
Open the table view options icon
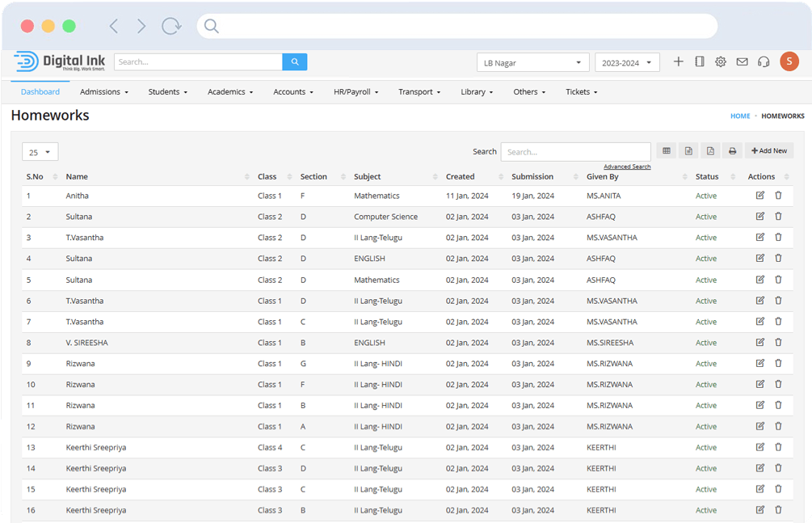[667, 150]
